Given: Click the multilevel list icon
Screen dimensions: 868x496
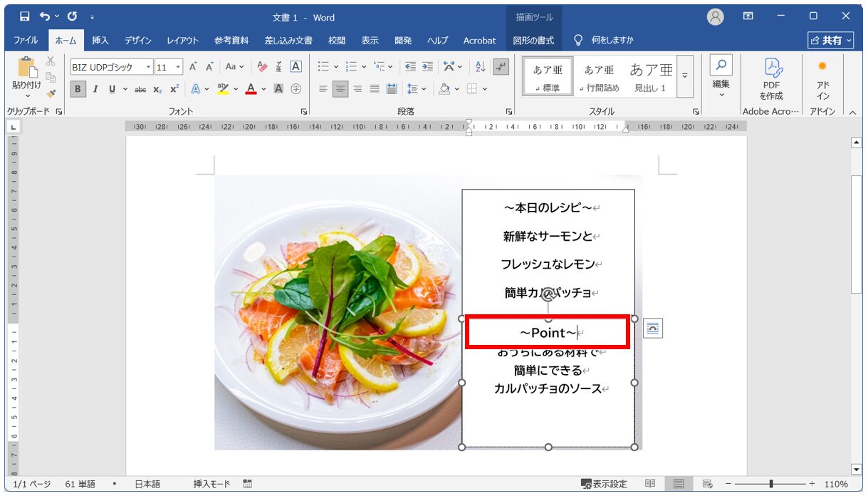Looking at the screenshot, I should tap(380, 67).
